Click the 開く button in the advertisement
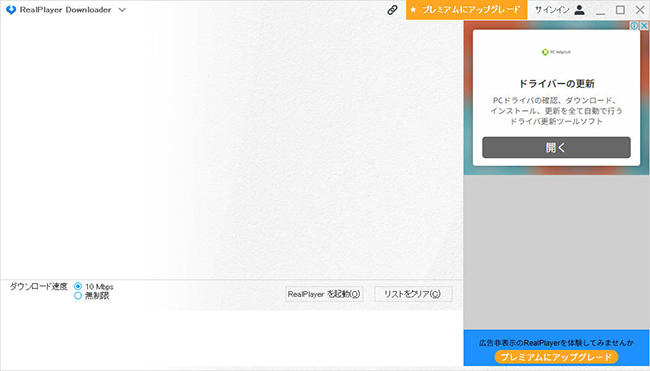 (556, 148)
